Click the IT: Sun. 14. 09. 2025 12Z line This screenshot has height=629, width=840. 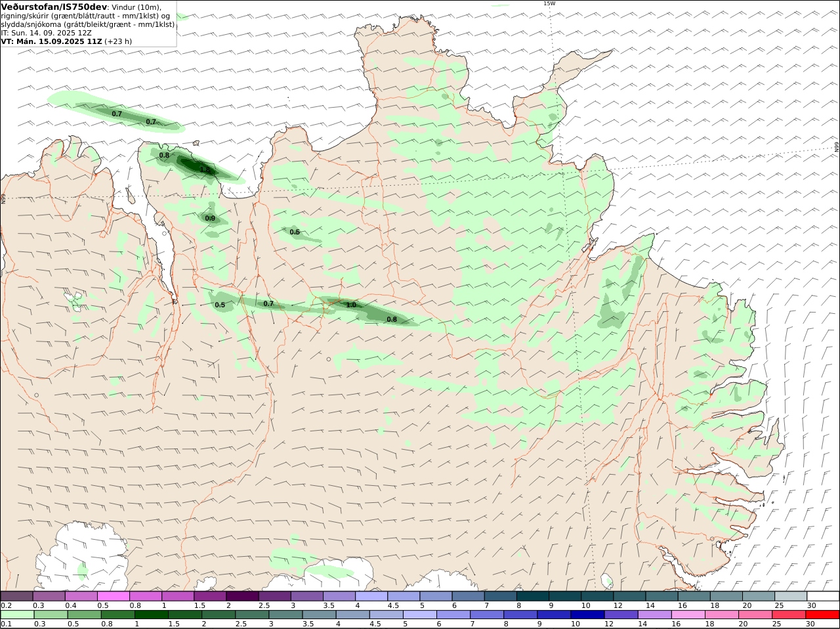(46, 33)
